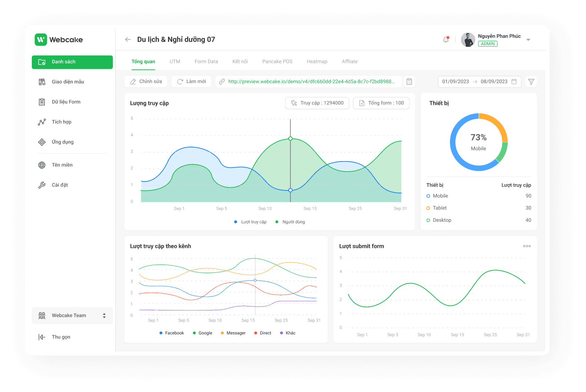Switch to the Kết nối tab
This screenshot has height=392, width=586.
[240, 62]
